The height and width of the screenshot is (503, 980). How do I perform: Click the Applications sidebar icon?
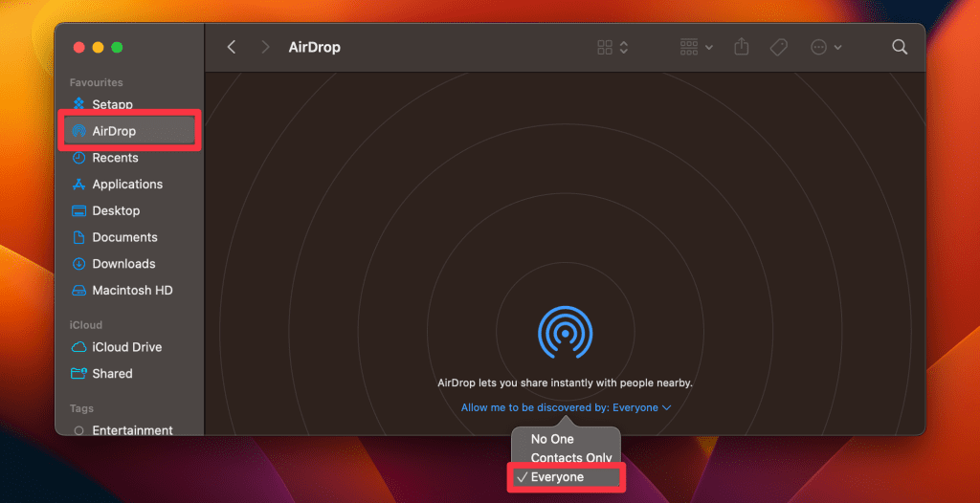pyautogui.click(x=78, y=185)
